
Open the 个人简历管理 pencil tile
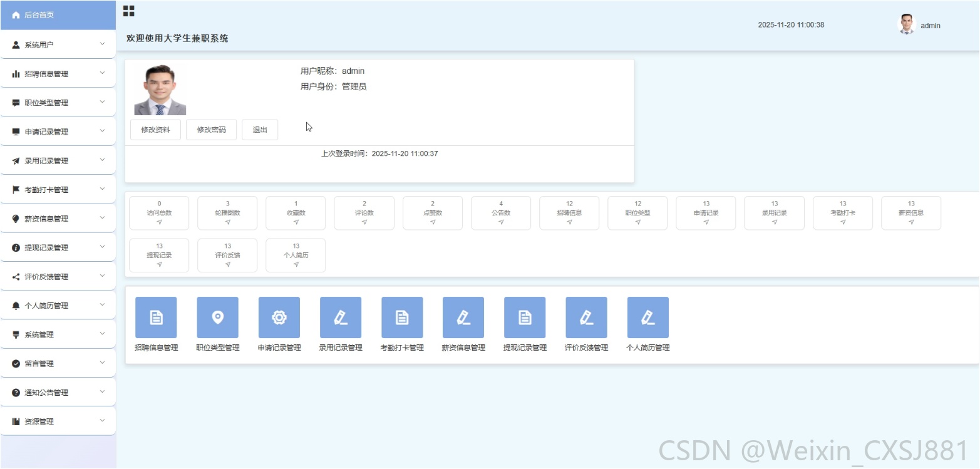point(648,317)
